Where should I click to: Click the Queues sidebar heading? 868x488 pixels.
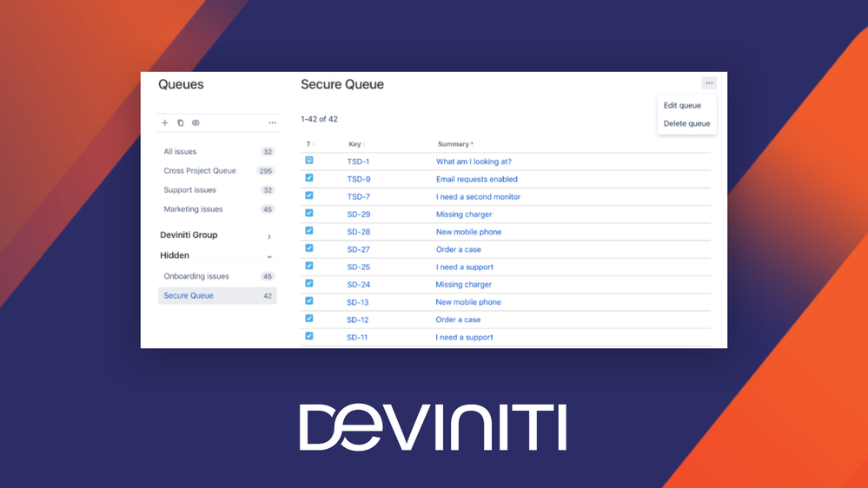coord(181,84)
